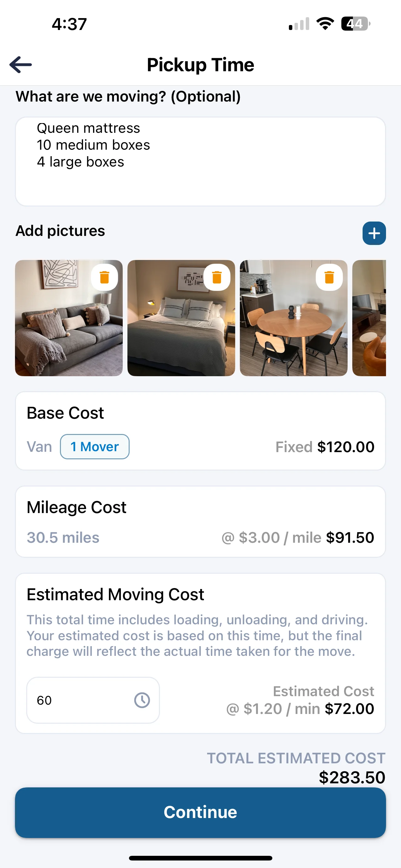This screenshot has width=401, height=868.
Task: Edit the 60 minutes estimate field
Action: 93,700
